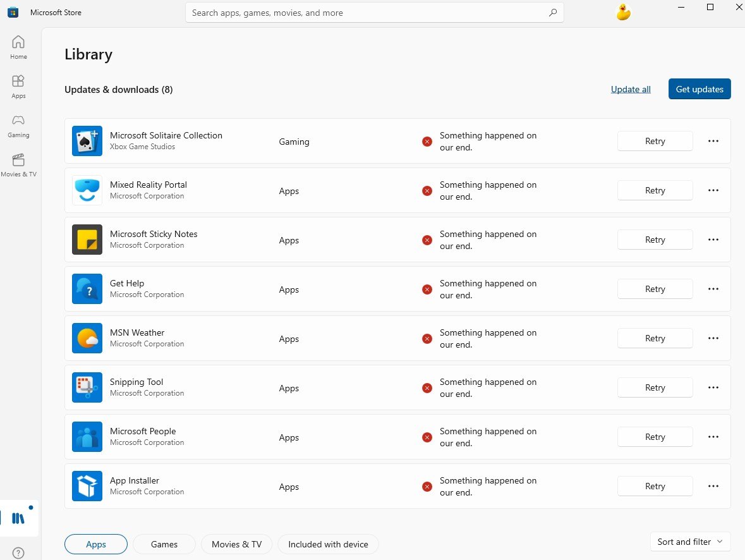The height and width of the screenshot is (560, 745).
Task: Click the App Installer app icon
Action: click(x=87, y=486)
